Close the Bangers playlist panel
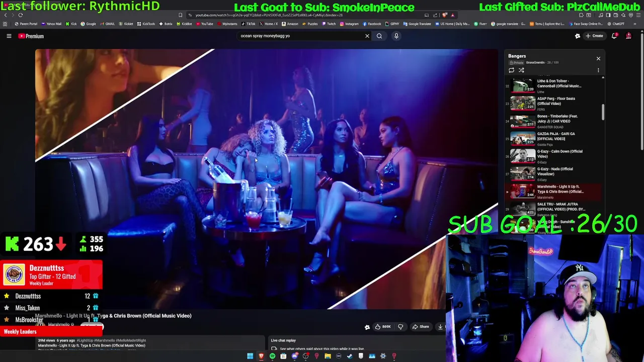Viewport: 644px width, 362px height. pyautogui.click(x=598, y=59)
